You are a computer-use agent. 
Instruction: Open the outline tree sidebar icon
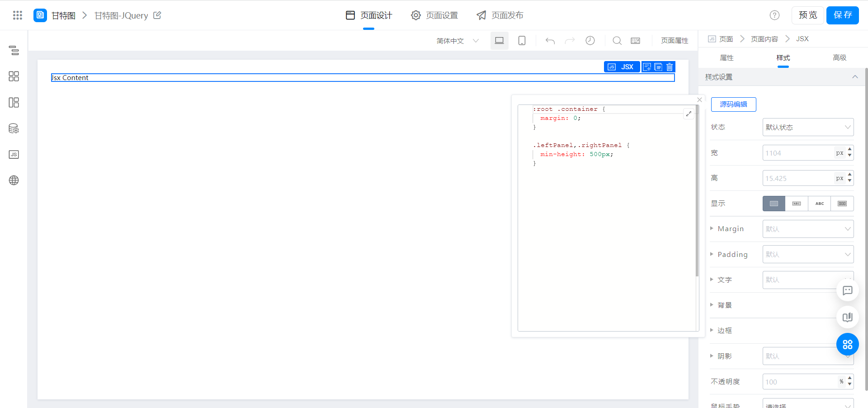(14, 50)
